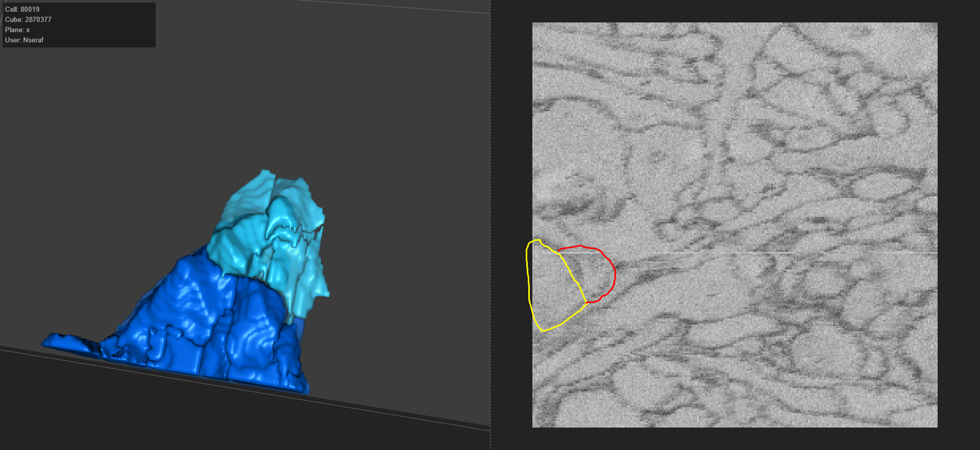Click the Cell 80019 label
The width and height of the screenshot is (980, 450).
tap(22, 9)
